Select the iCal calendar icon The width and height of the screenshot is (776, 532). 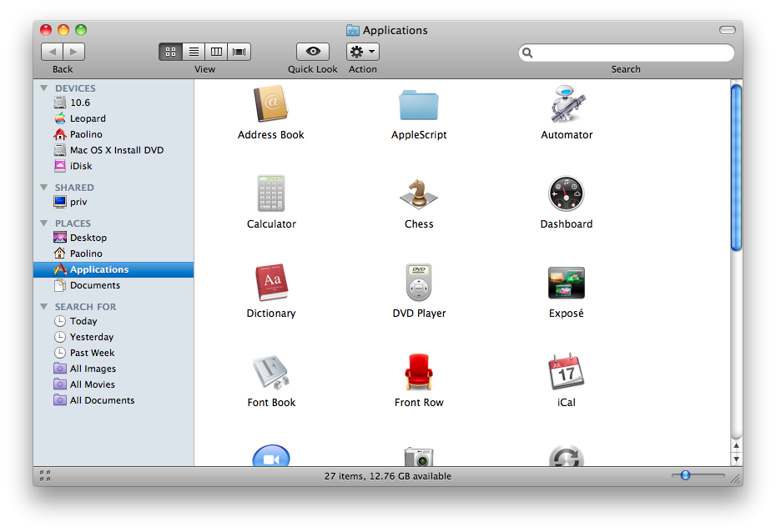click(567, 372)
